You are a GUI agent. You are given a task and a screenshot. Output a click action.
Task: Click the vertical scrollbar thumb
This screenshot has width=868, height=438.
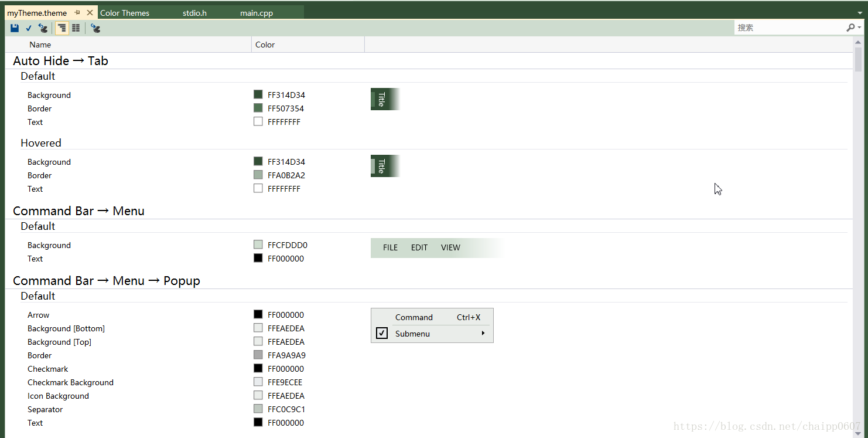pyautogui.click(x=859, y=59)
